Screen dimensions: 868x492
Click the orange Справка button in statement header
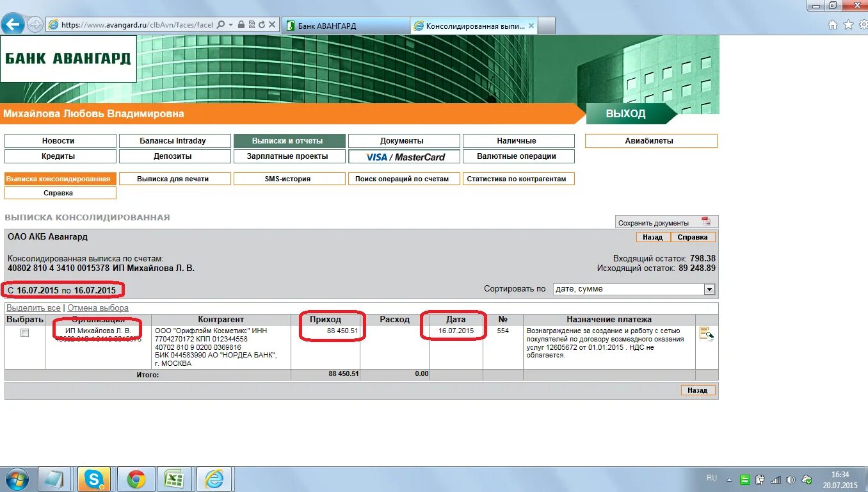coord(693,237)
